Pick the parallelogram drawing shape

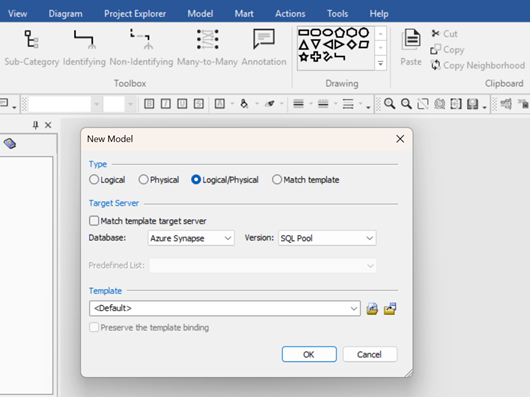pyautogui.click(x=364, y=44)
